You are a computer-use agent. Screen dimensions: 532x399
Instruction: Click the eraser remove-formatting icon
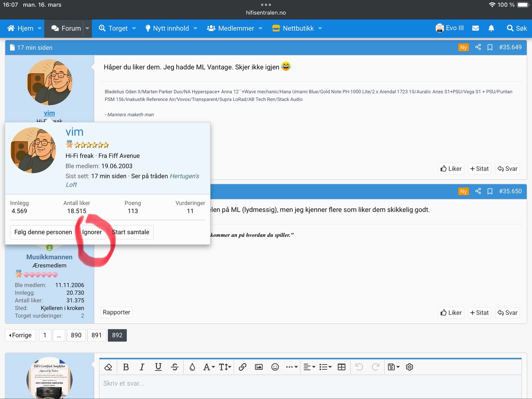108,367
